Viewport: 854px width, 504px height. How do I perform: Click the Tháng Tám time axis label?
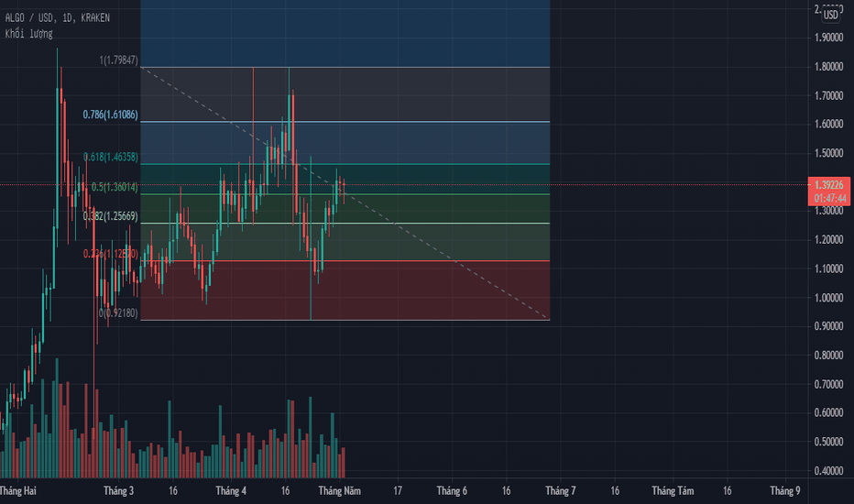tap(673, 491)
